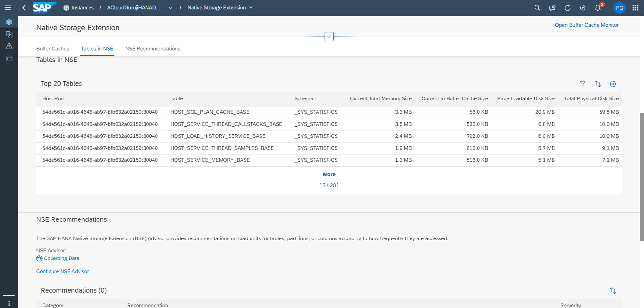Viewport: 644px width, 308px height.
Task: Open Buffer Cache Monitor link
Action: 586,25
